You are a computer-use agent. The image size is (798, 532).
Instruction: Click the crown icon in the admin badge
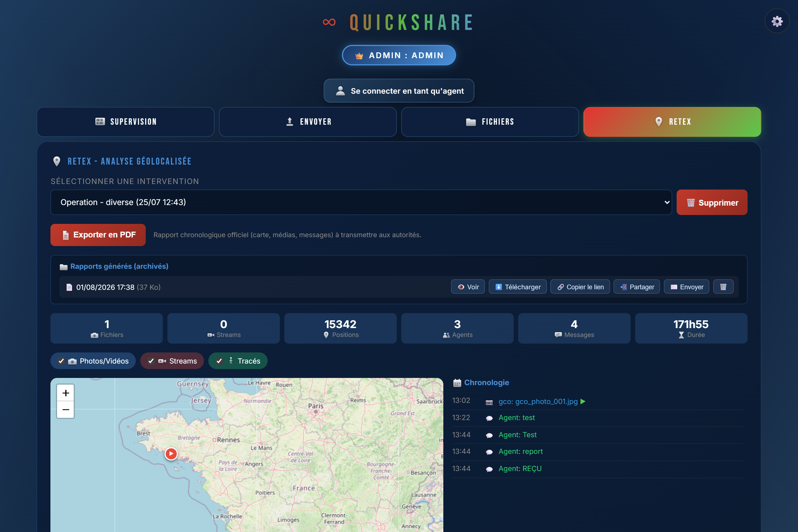tap(359, 56)
